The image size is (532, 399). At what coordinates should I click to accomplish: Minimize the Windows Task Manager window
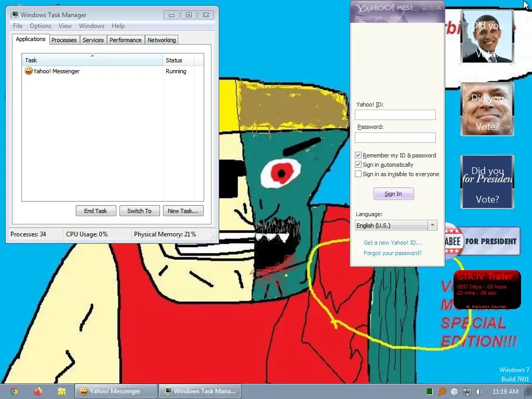[171, 15]
